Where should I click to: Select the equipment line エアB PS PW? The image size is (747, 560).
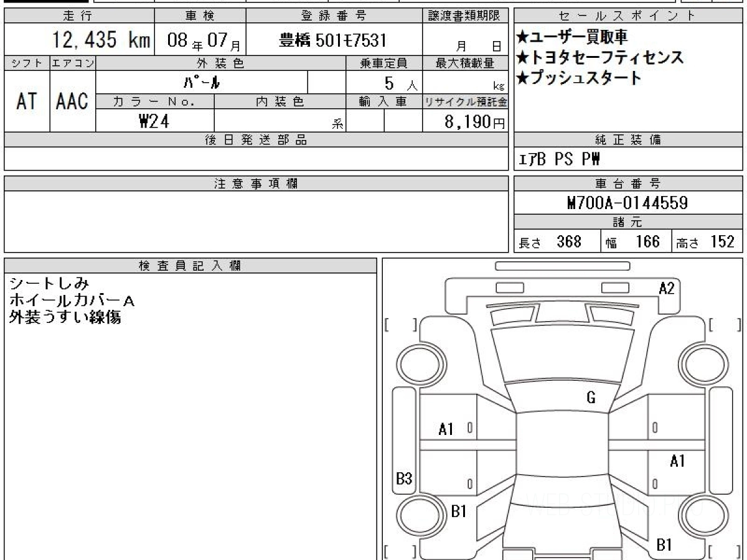(559, 159)
